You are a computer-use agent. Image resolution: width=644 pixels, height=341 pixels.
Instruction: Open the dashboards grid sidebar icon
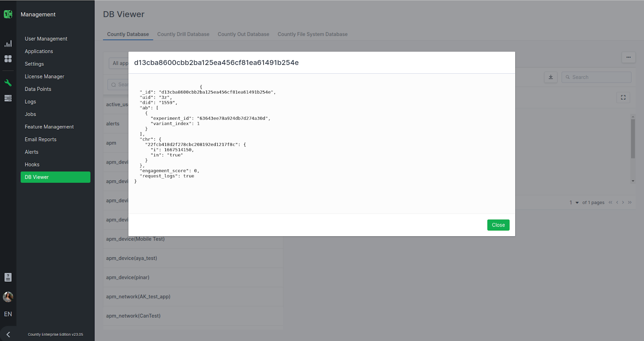(x=8, y=59)
